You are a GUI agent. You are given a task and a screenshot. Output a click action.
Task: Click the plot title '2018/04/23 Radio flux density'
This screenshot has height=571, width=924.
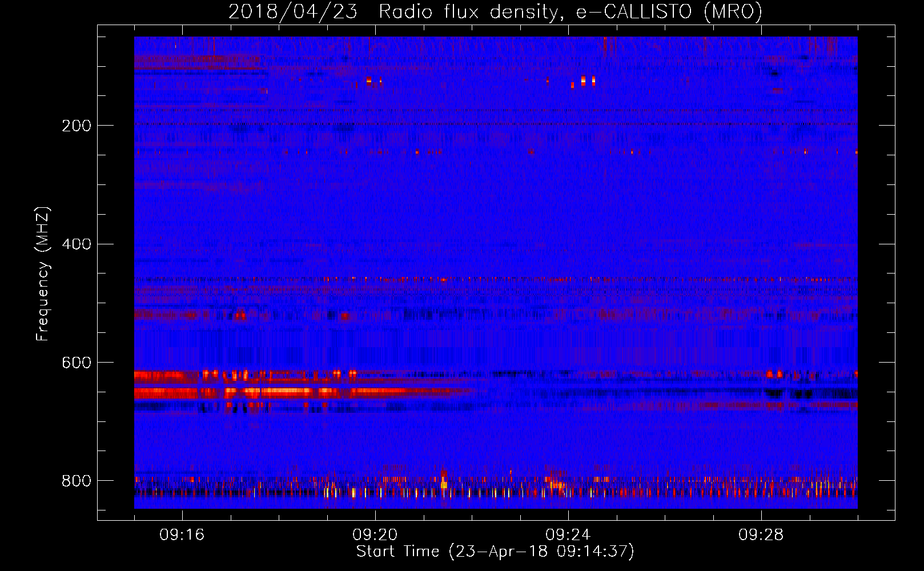point(495,11)
